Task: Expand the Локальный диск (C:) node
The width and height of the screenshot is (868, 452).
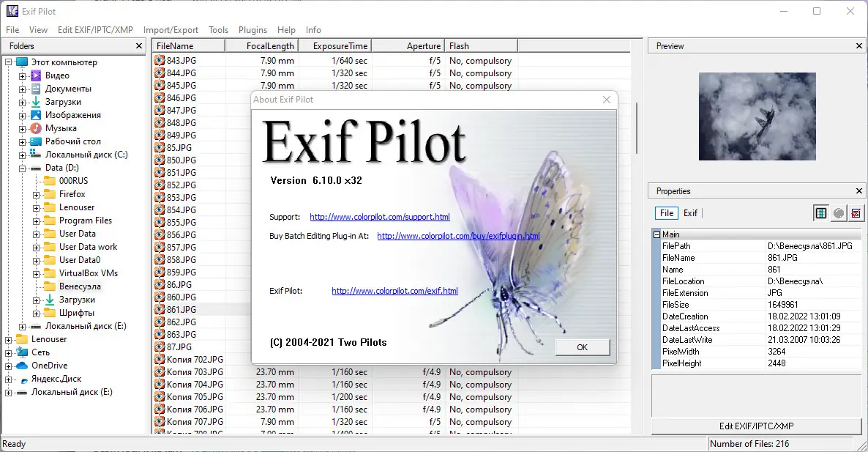Action: point(23,155)
